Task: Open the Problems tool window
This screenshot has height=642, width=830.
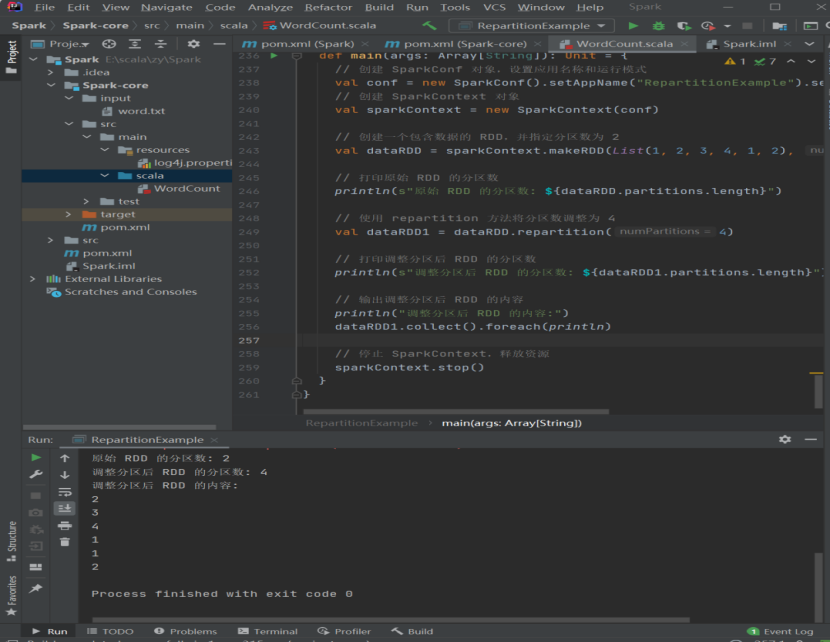Action: (186, 631)
